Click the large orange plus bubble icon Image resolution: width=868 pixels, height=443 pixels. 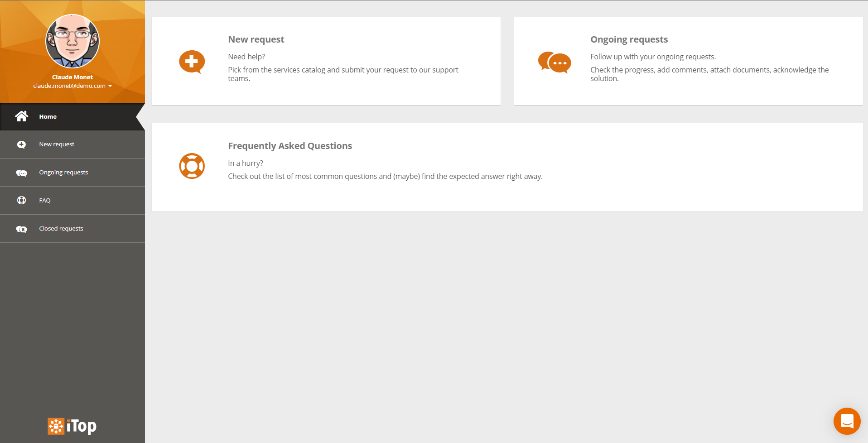point(192,62)
